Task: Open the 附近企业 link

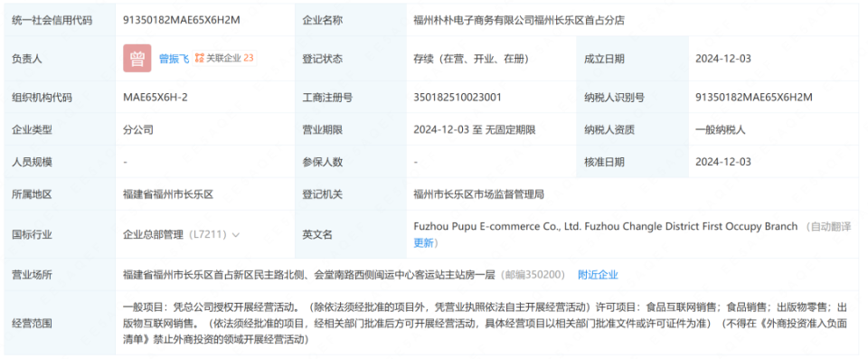Action: coord(598,275)
